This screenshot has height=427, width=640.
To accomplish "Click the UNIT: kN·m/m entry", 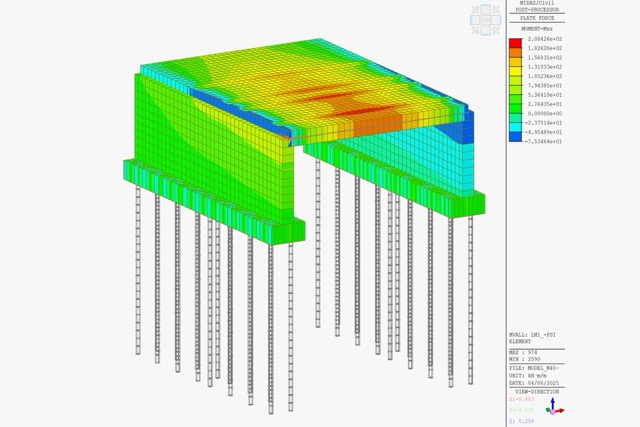I will (x=528, y=376).
